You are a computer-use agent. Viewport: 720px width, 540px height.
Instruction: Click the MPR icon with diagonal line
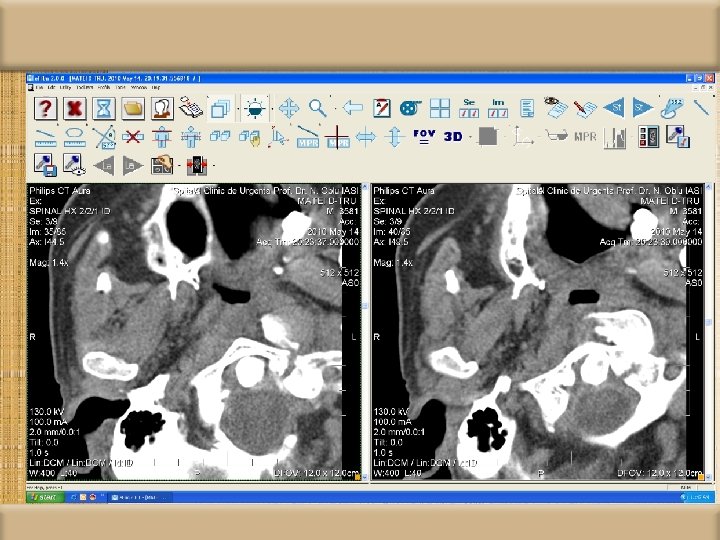(308, 137)
